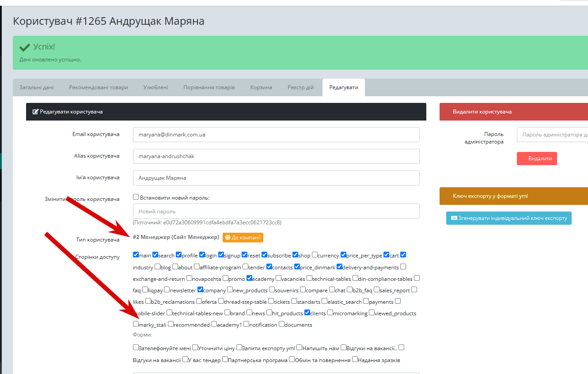588x374 pixels.
Task: Tick the promo checkbox
Action: click(x=226, y=278)
